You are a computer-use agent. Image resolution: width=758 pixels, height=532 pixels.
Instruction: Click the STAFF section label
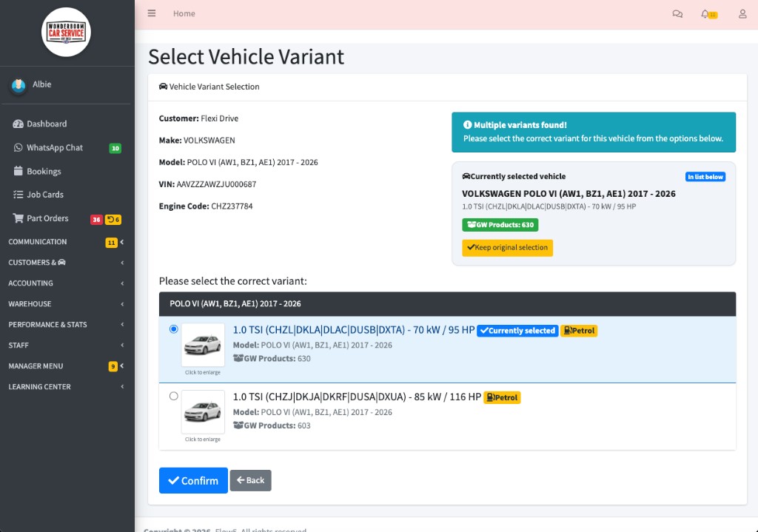tap(19, 346)
